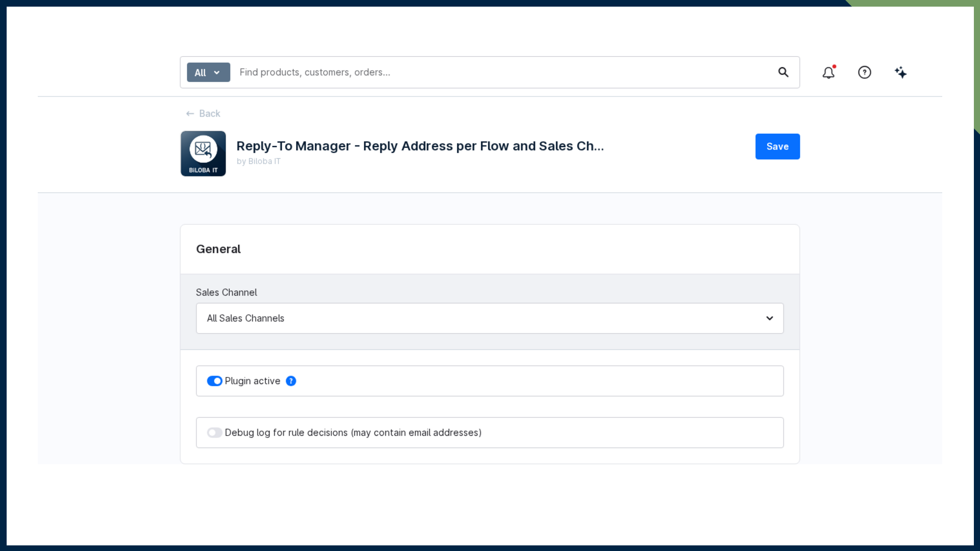Click the General section heading
Screen dimensions: 980x551
coord(218,249)
